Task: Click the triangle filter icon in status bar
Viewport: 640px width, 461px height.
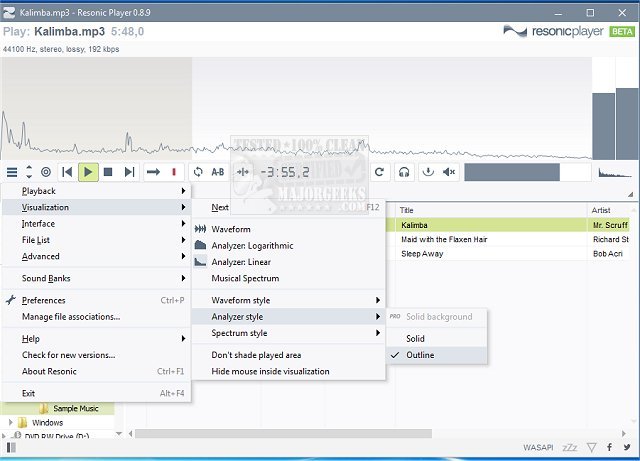Action: click(x=591, y=448)
